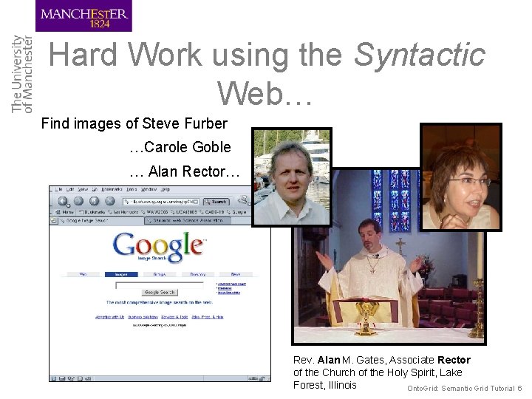Click the new tab icon beside tabs
The image size is (532, 399).
point(54,220)
